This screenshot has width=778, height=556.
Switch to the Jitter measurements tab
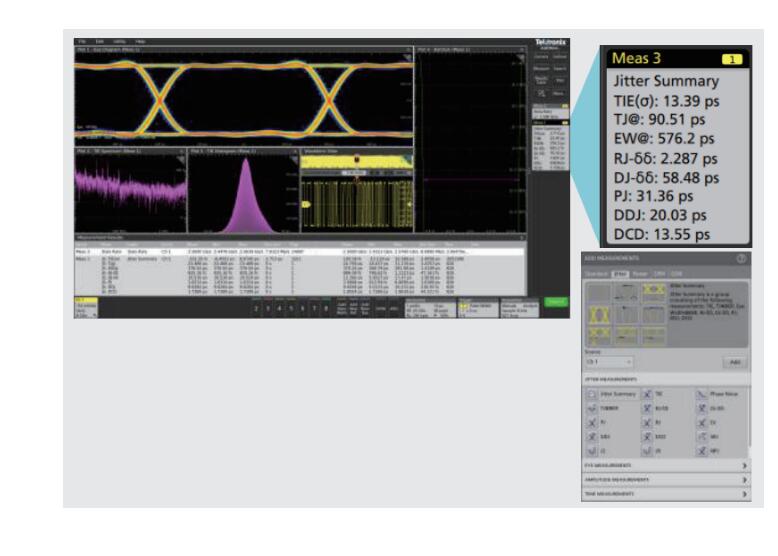click(x=620, y=274)
